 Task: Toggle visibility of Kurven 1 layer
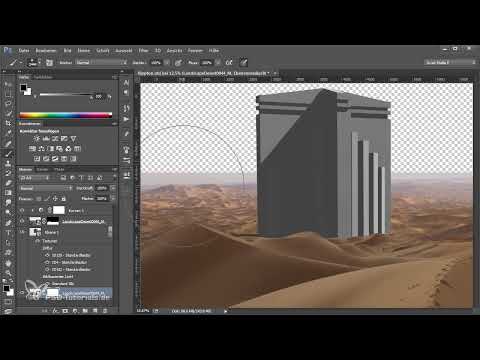pyautogui.click(x=22, y=210)
